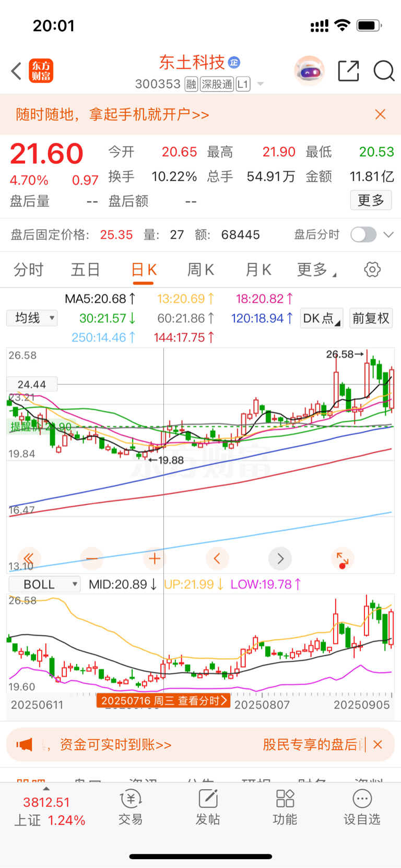Tap the 上证 3812.51 index ticker
Viewport: 401px width, 868px height.
pyautogui.click(x=49, y=811)
